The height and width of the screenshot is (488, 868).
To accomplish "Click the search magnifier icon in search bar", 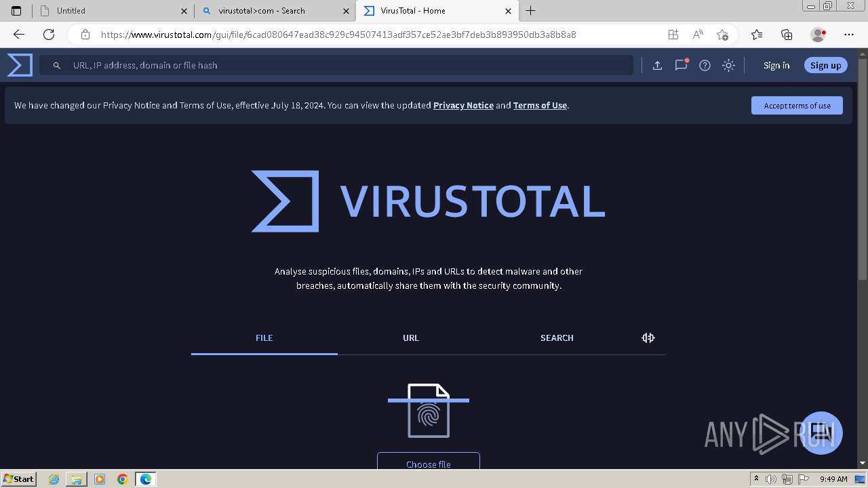I will (x=57, y=66).
